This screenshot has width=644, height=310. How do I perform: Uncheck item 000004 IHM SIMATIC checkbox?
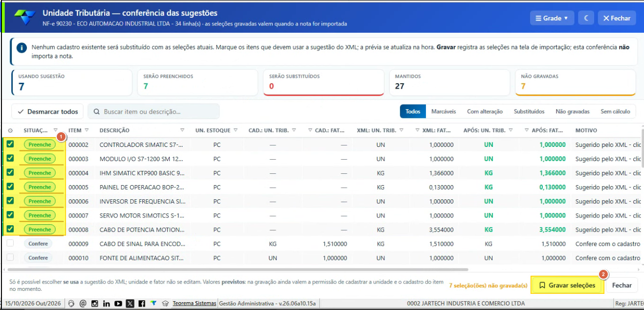[x=10, y=172]
